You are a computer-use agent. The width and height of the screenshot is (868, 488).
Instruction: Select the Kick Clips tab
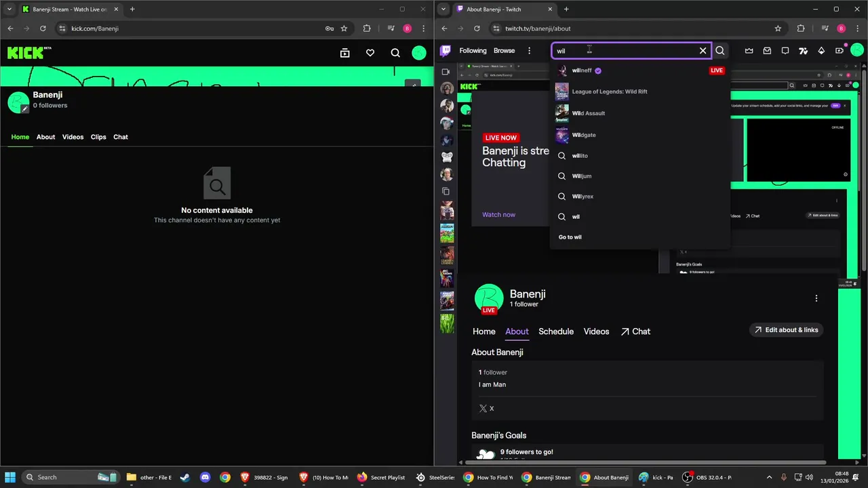[x=98, y=137]
